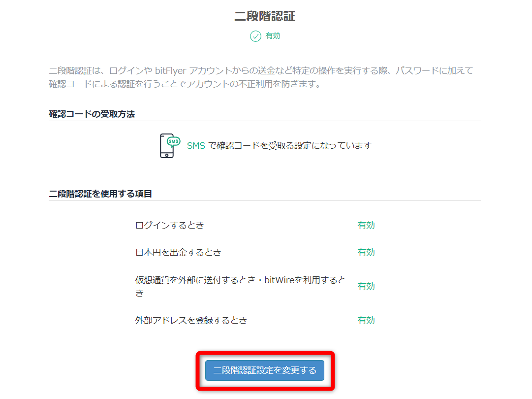Click the green SMS text label
The height and width of the screenshot is (399, 532).
coord(196,146)
